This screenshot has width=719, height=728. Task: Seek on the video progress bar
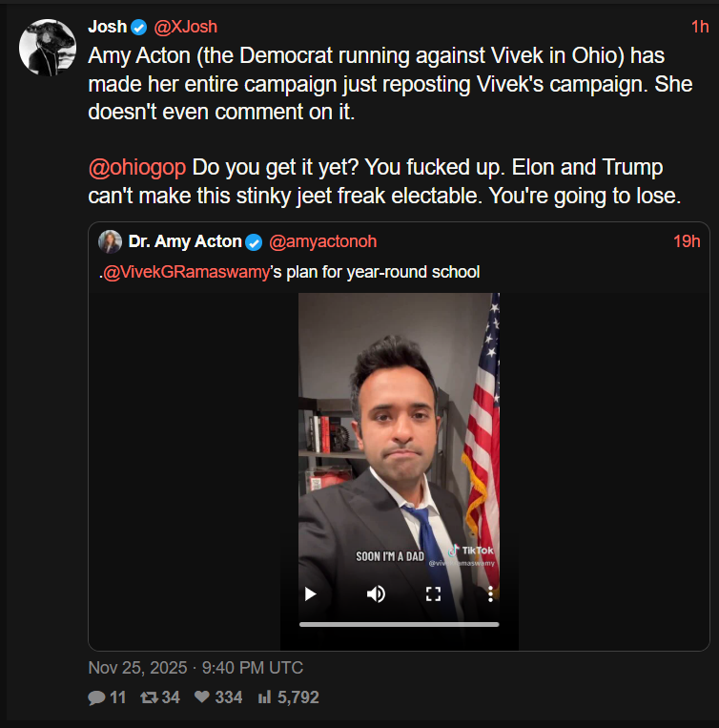tap(399, 624)
